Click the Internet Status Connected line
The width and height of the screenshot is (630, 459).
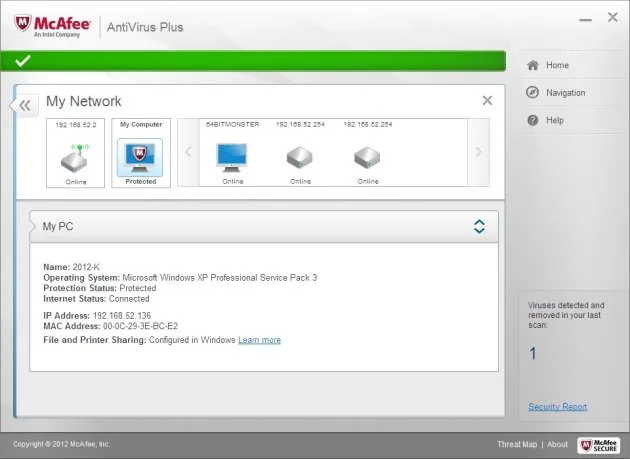point(96,299)
